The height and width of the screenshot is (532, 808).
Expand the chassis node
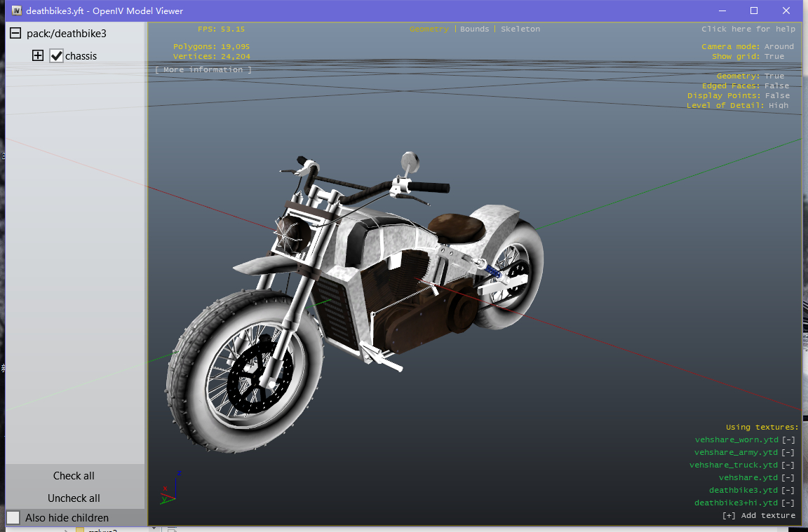click(x=38, y=55)
